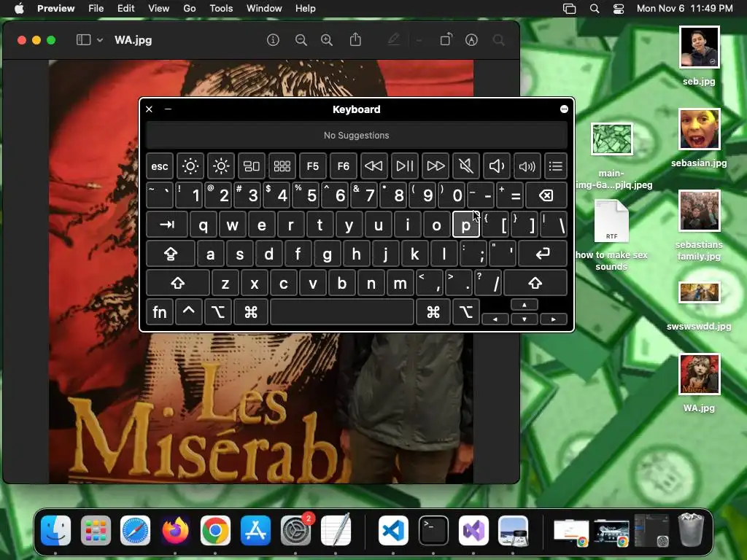Open the Tools menu
Viewport: 747px width, 560px height.
tap(221, 8)
